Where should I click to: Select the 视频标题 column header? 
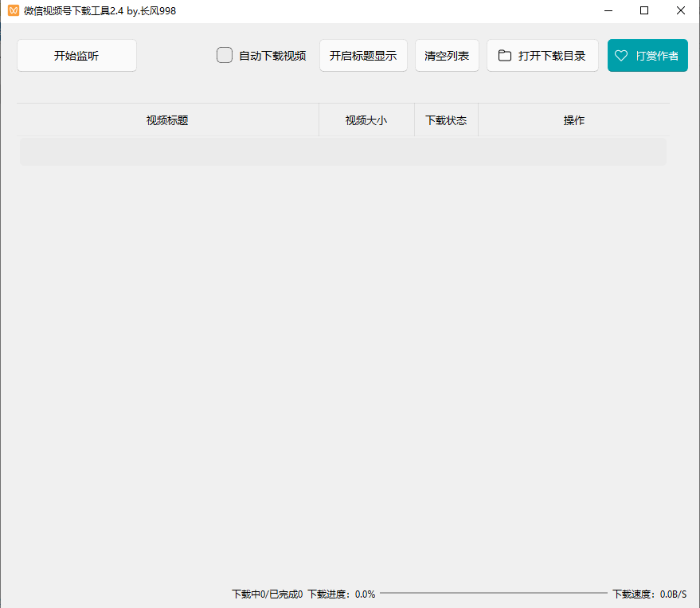(167, 120)
